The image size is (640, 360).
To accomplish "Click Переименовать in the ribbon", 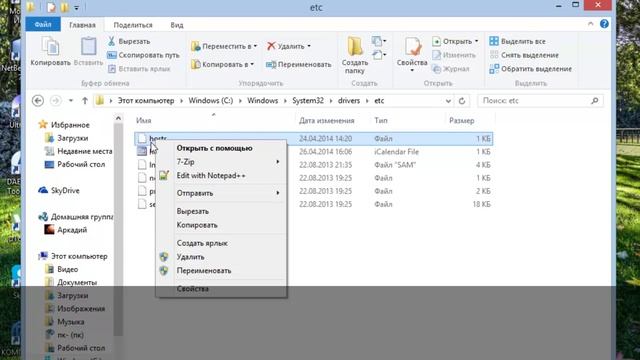I will 298,64.
